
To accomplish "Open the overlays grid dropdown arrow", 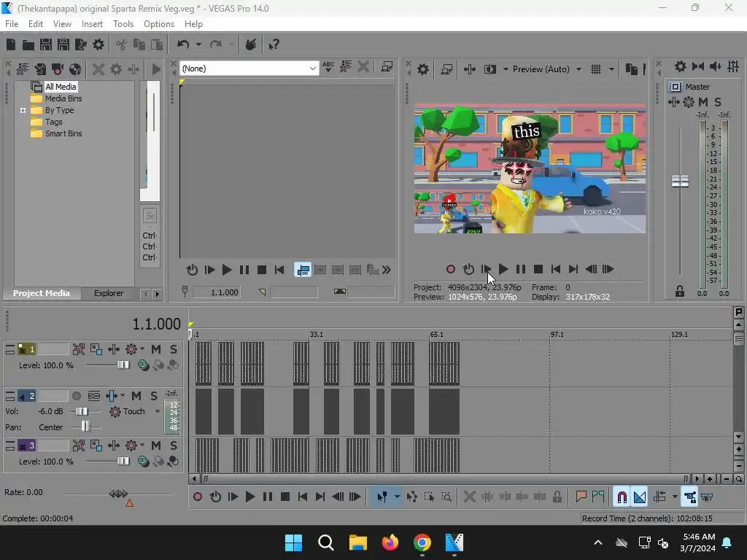I will coord(611,69).
